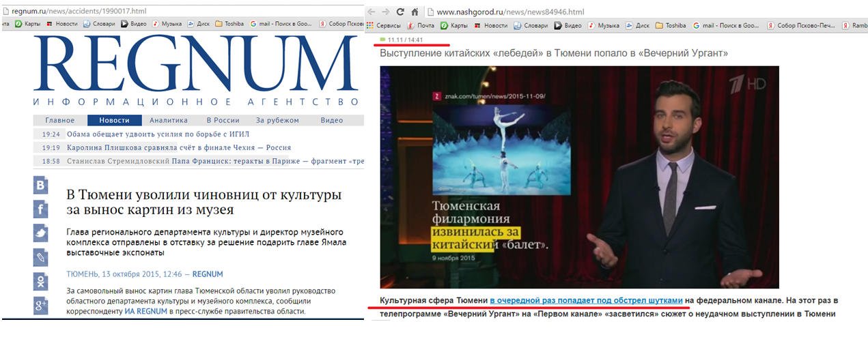
Task: Go back in the nashgorod.ru browser window
Action: click(x=373, y=12)
